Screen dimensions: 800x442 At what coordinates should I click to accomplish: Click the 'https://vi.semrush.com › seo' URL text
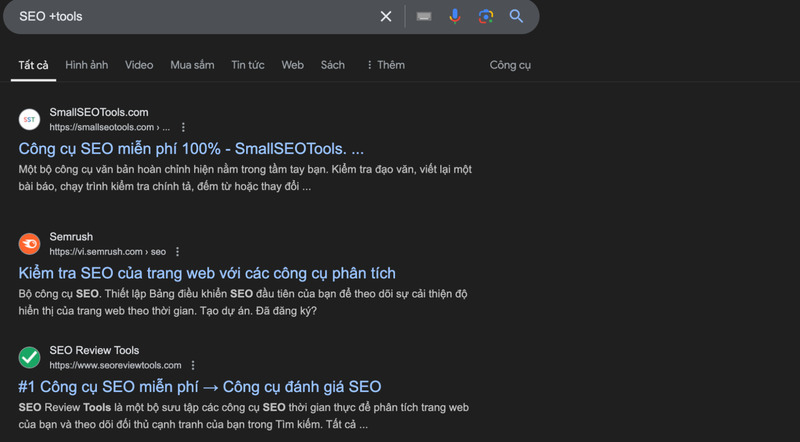click(108, 252)
